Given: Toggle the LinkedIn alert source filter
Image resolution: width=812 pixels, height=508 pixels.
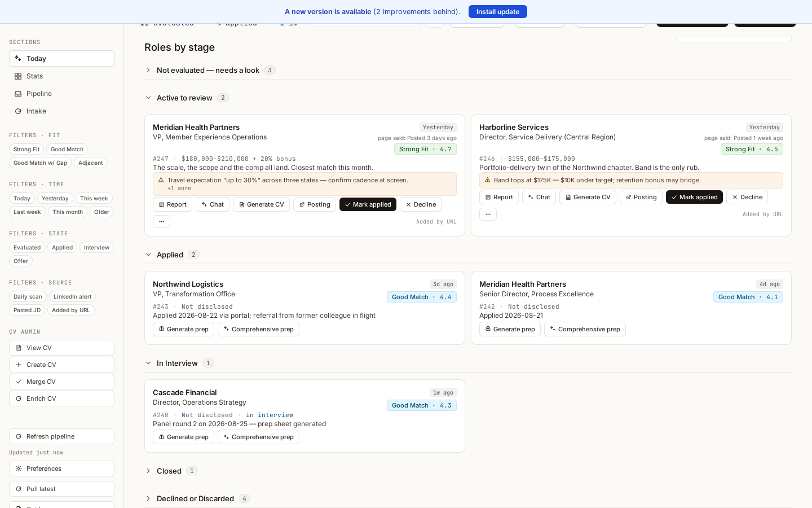Looking at the screenshot, I should tap(72, 297).
